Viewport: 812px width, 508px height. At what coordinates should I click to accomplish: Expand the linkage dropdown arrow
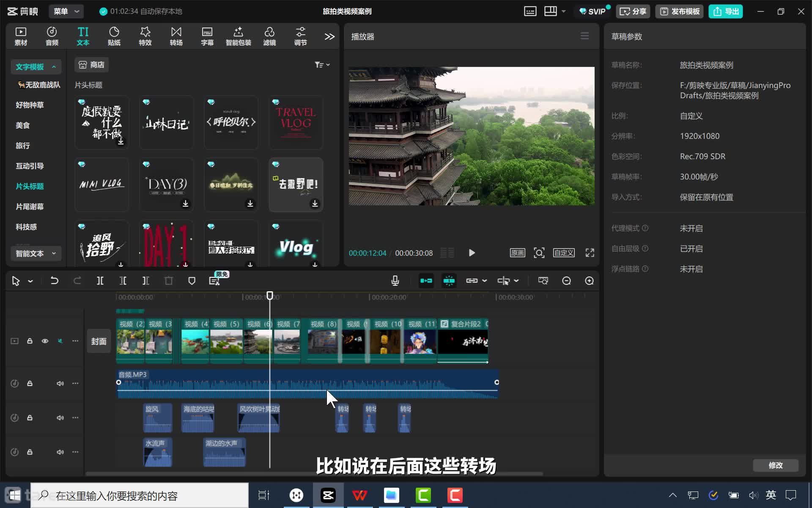[x=485, y=281]
